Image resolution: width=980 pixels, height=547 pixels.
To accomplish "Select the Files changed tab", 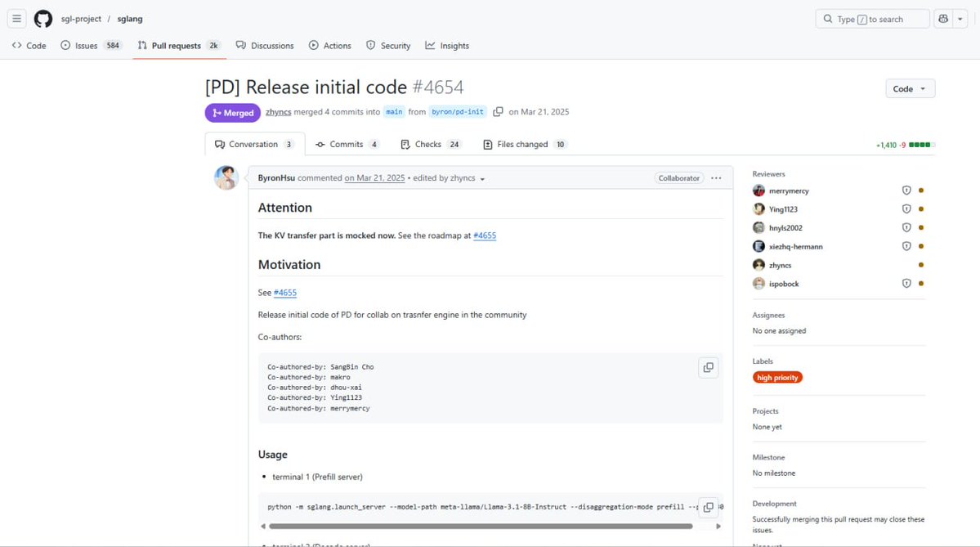I will tap(525, 145).
